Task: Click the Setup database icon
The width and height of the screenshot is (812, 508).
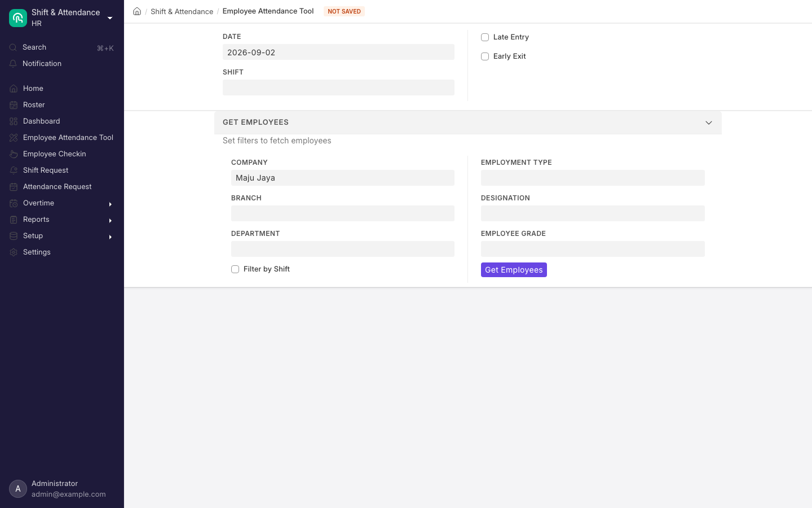Action: click(14, 236)
